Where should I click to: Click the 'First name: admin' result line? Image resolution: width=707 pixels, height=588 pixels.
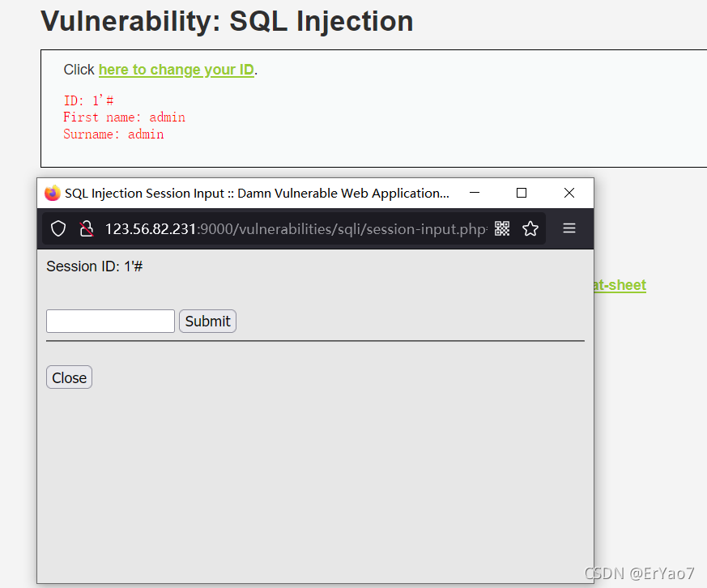click(124, 117)
